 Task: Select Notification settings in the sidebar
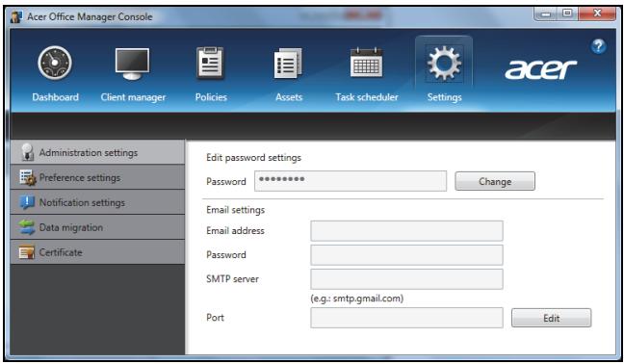[97, 202]
